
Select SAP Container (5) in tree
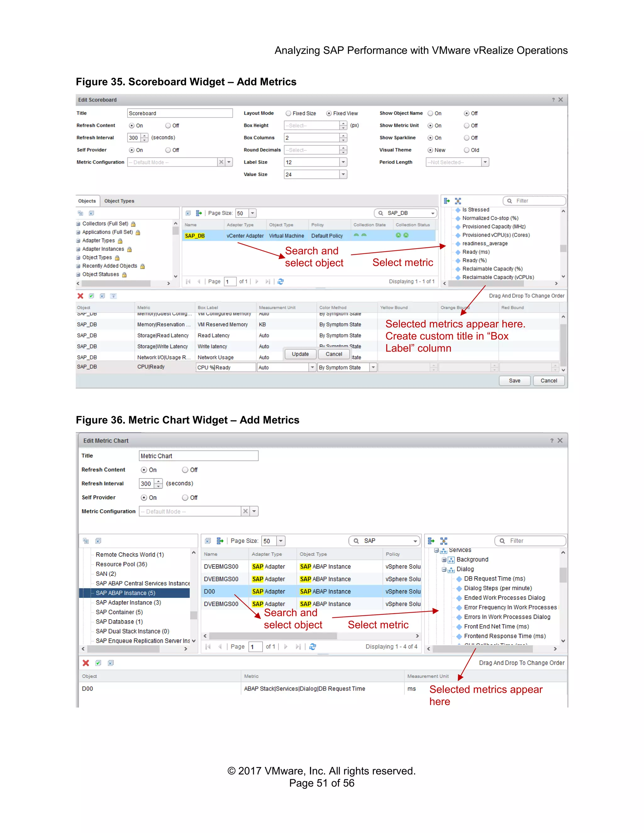(x=119, y=612)
